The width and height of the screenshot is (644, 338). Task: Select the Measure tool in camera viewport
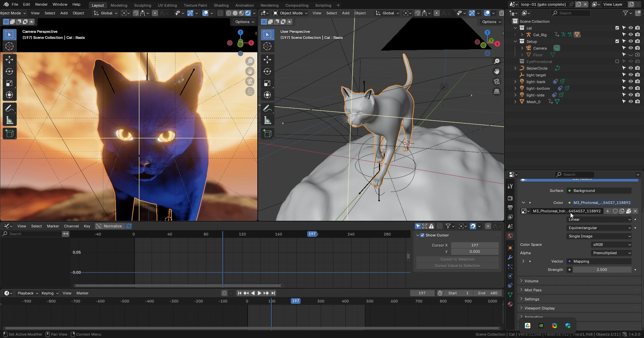coord(9,120)
